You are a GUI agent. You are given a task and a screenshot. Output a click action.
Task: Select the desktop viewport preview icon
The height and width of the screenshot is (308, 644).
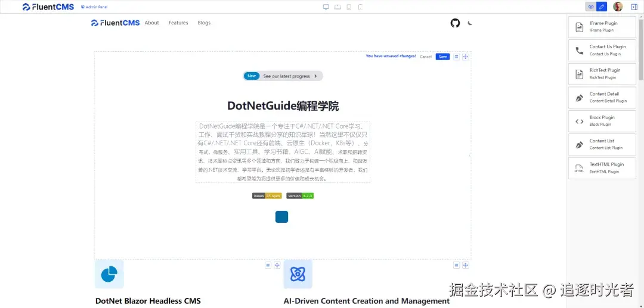326,7
